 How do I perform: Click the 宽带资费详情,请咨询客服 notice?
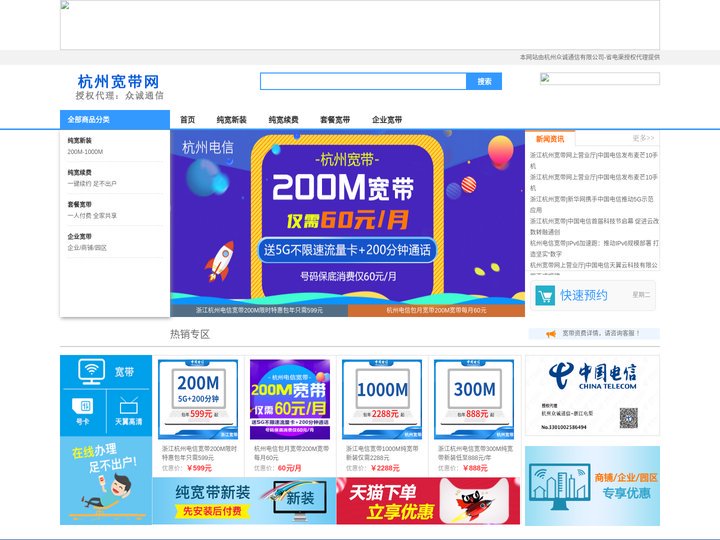[x=601, y=333]
